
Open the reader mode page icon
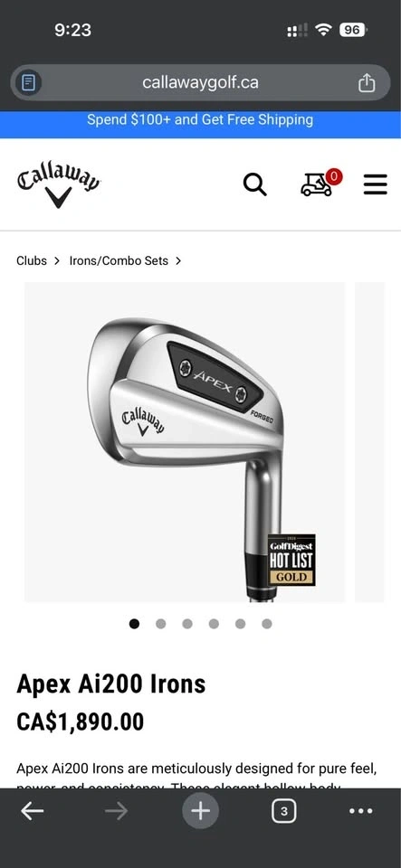pos(28,83)
